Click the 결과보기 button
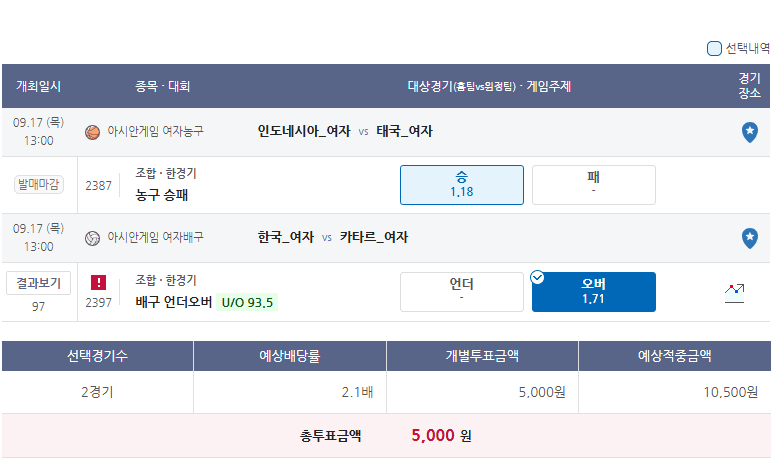Viewport: 771px width, 458px height. (38, 283)
